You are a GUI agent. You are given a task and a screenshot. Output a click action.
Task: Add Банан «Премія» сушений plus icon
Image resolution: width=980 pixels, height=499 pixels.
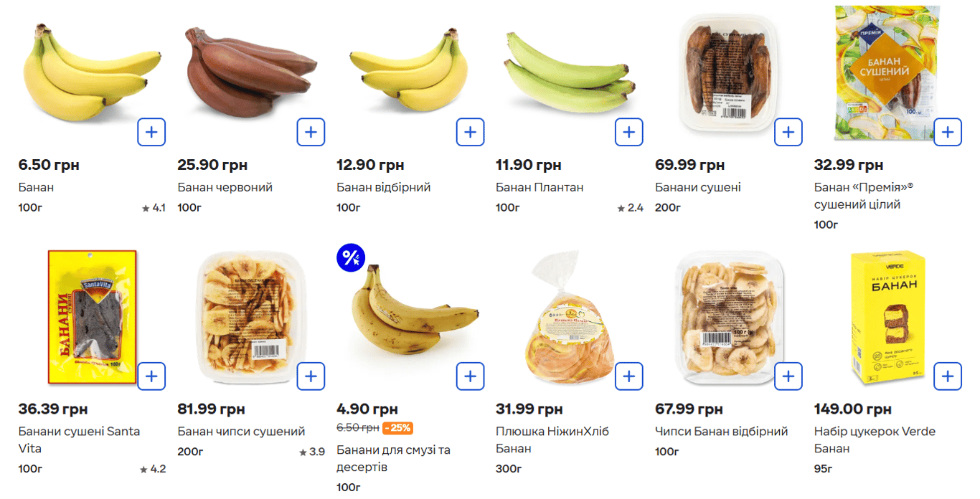(948, 132)
